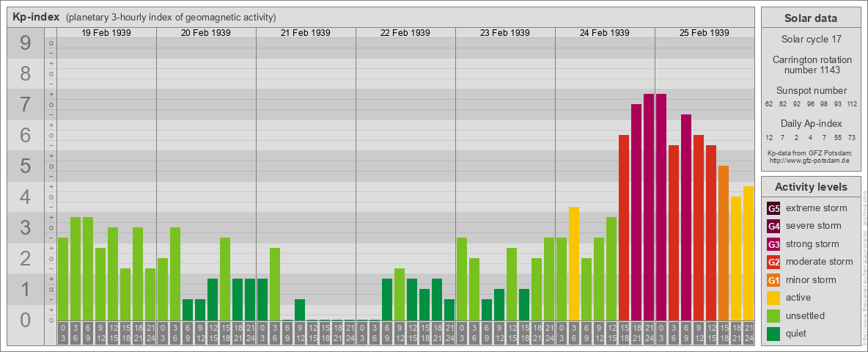Click the Kp scale number 5
The width and height of the screenshot is (868, 352).
pyautogui.click(x=26, y=166)
